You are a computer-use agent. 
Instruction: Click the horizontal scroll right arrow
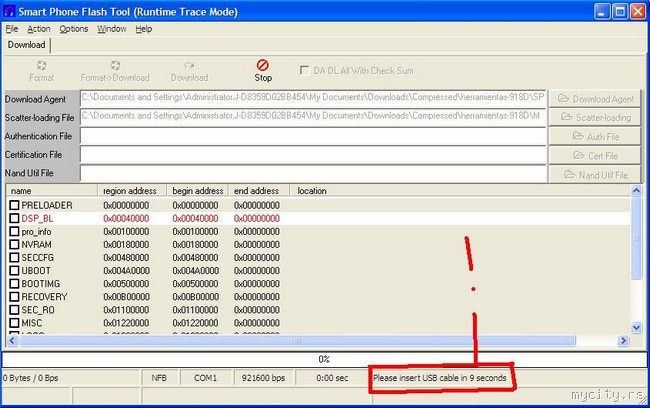(623, 341)
